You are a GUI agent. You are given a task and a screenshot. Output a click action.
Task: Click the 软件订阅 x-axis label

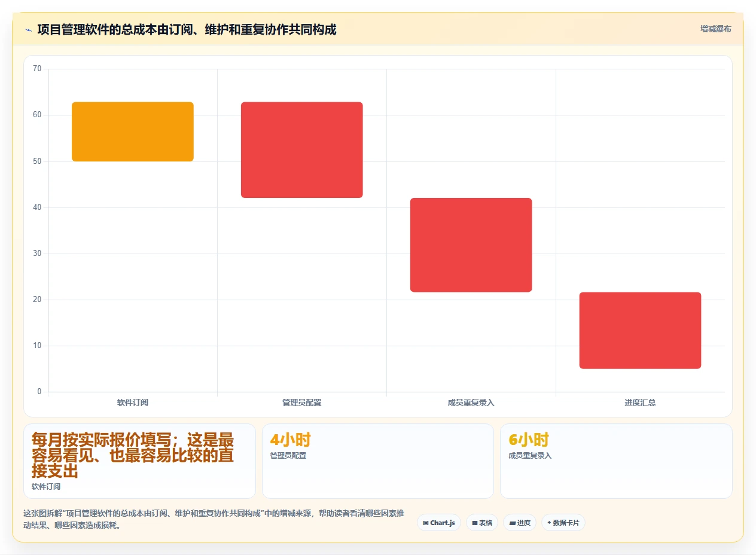pyautogui.click(x=133, y=402)
